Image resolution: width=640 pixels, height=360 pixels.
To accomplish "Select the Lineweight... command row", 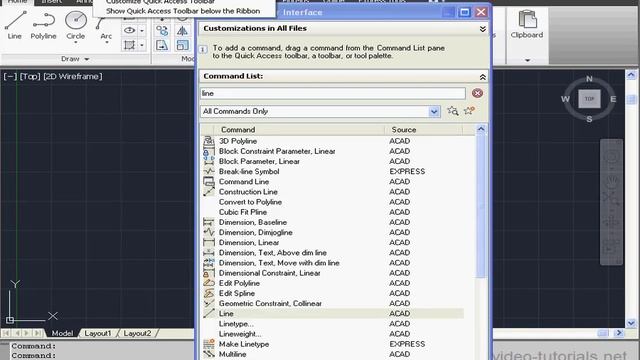I will pos(333,334).
